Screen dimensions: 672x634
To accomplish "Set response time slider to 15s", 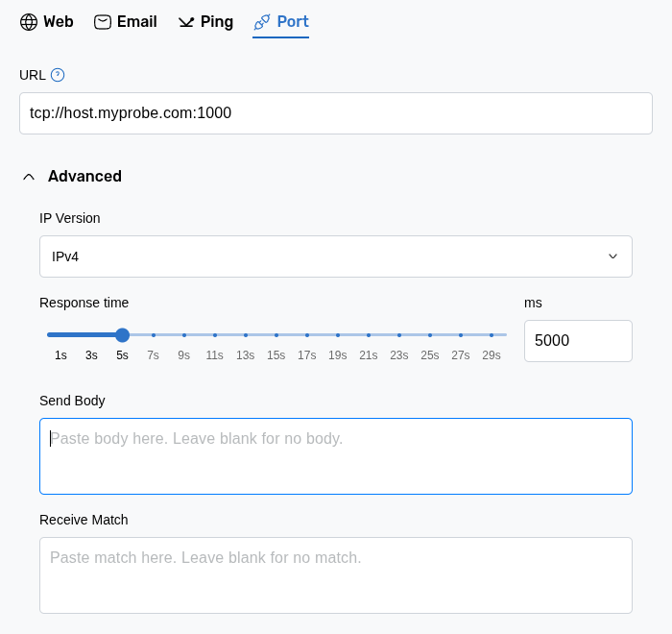I will coord(276,335).
